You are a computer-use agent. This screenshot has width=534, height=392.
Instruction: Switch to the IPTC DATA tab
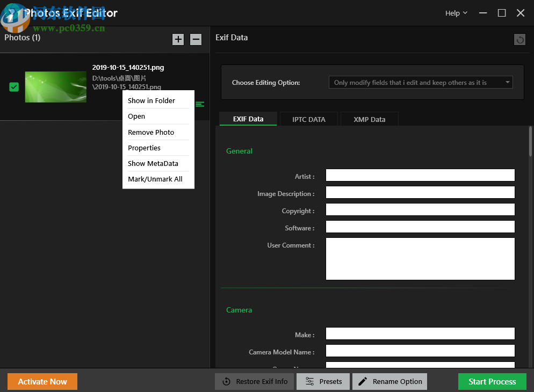pos(309,119)
